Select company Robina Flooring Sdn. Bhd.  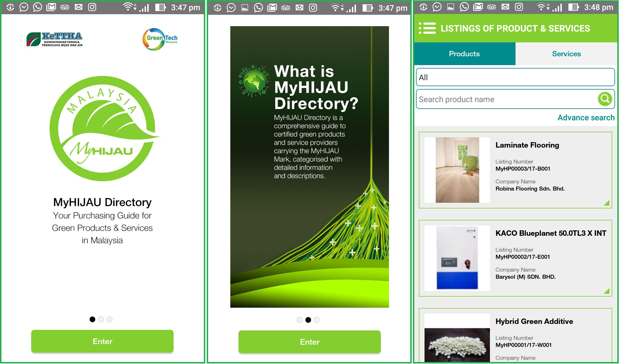(530, 189)
